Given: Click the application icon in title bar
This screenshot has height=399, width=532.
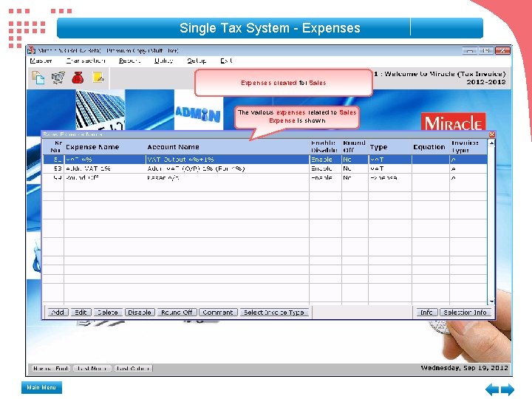Looking at the screenshot, I should 31,50.
